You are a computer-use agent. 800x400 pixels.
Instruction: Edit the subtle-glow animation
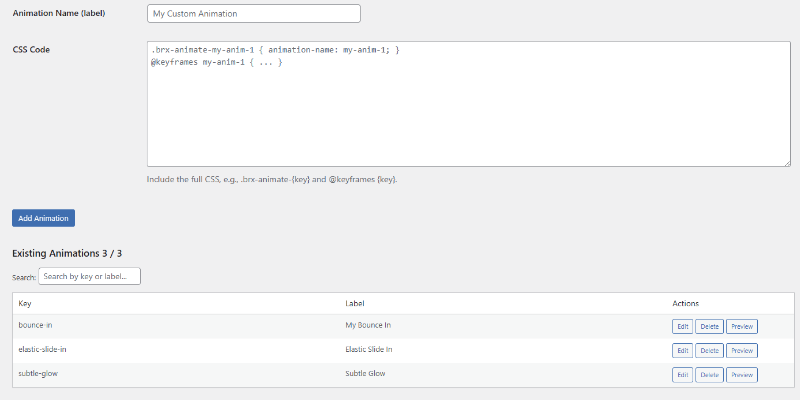click(x=682, y=375)
